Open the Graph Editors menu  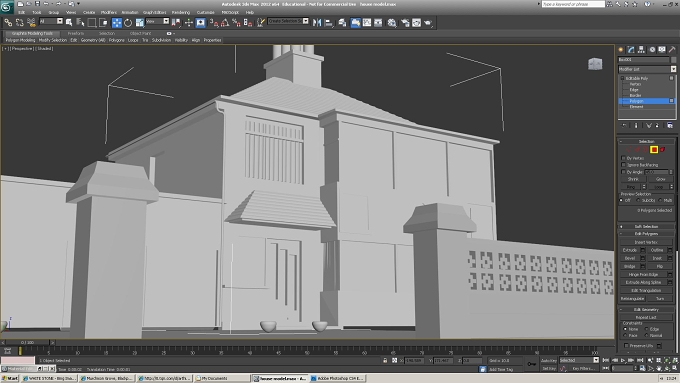154,13
